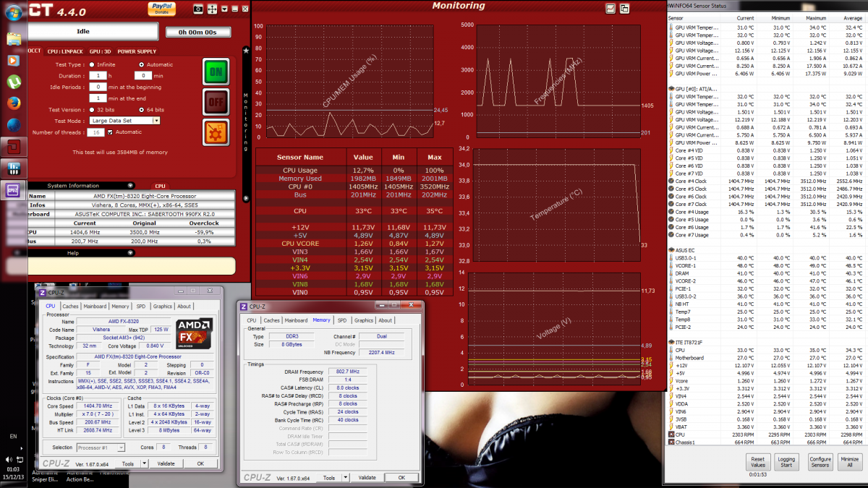Screen dimensions: 868x488
Task: Select Core #4 Clock row in HWiNFO
Action: (766, 181)
